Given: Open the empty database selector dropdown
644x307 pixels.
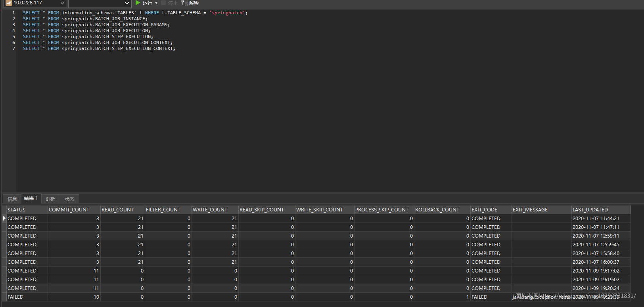Looking at the screenshot, I should click(x=100, y=4).
